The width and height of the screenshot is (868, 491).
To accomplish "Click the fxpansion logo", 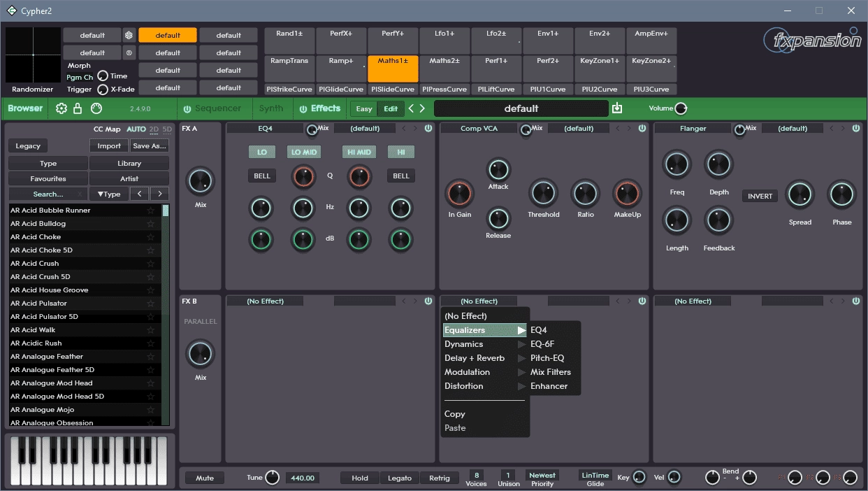I will point(811,40).
